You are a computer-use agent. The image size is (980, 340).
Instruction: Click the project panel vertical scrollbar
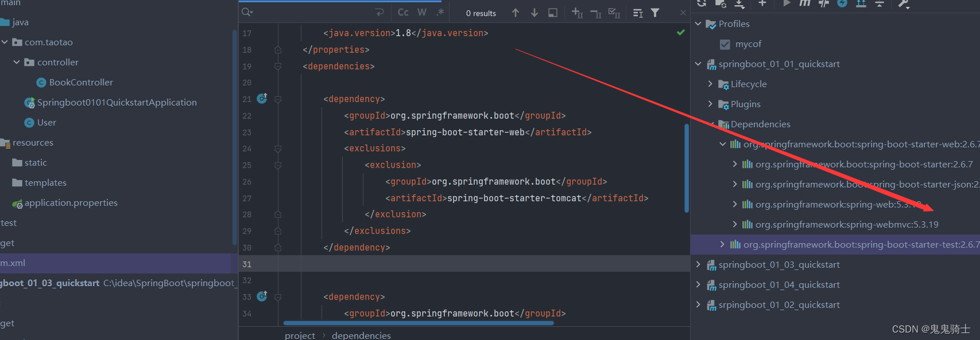tap(234, 138)
